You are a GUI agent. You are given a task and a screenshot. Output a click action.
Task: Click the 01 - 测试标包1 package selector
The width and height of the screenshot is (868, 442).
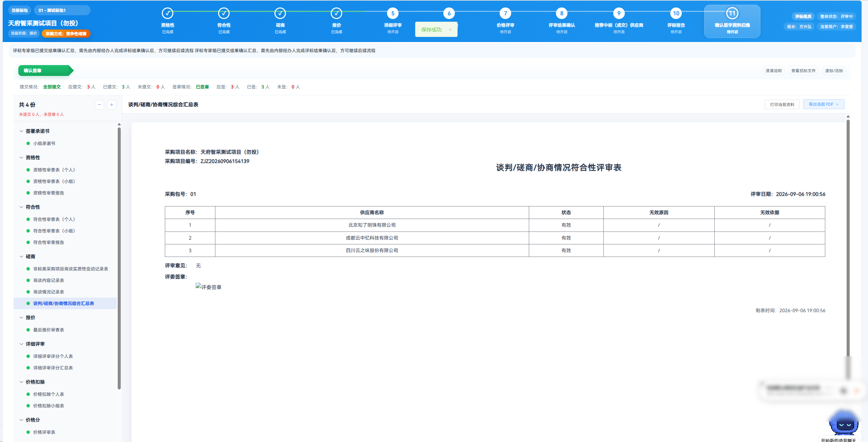(x=62, y=10)
